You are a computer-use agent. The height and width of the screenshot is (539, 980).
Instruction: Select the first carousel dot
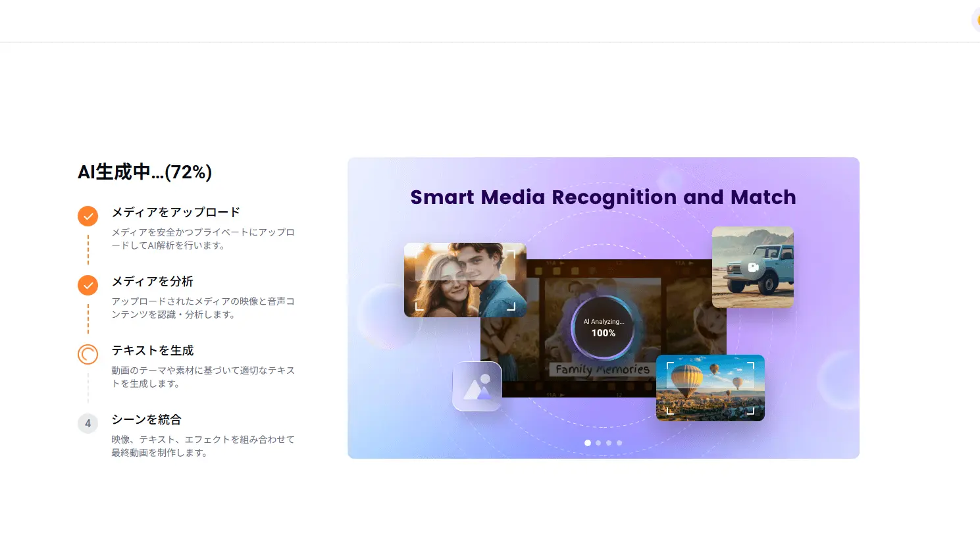[588, 443]
